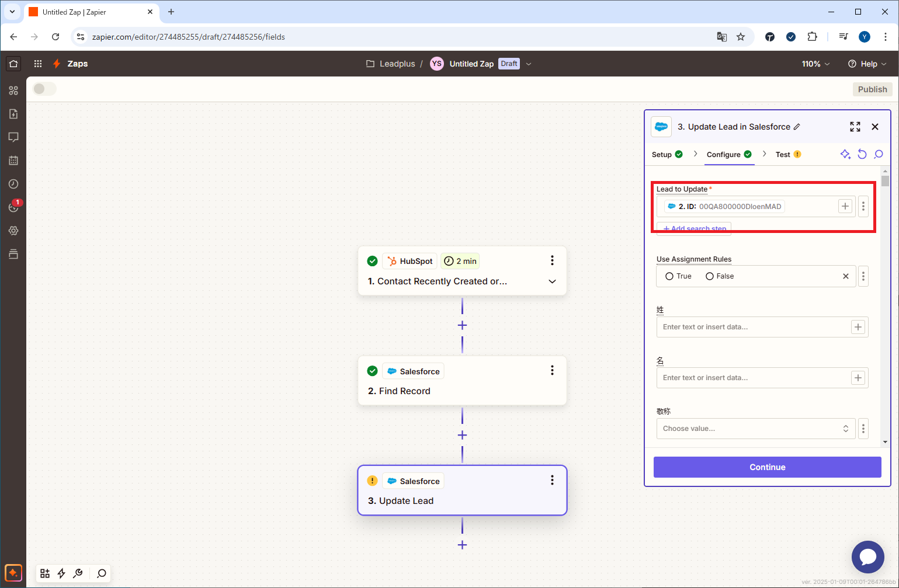Open the apps grid icon in top bar
The height and width of the screenshot is (588, 899).
pyautogui.click(x=38, y=64)
